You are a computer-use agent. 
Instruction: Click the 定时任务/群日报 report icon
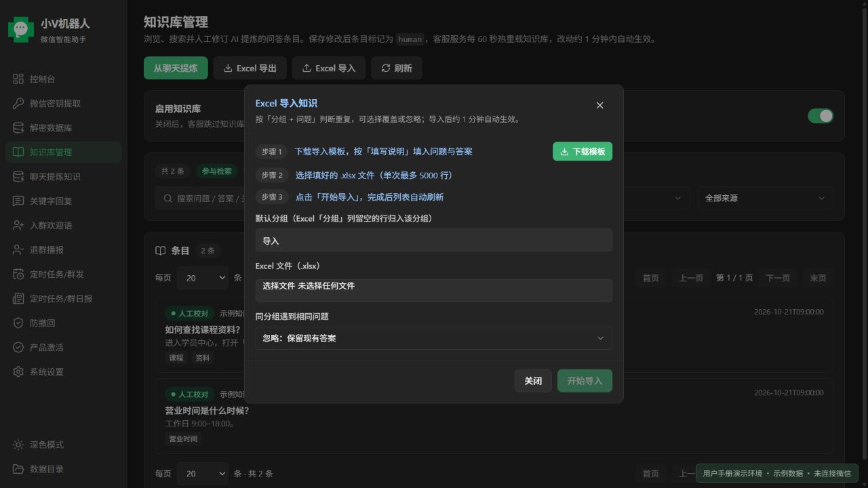18,299
